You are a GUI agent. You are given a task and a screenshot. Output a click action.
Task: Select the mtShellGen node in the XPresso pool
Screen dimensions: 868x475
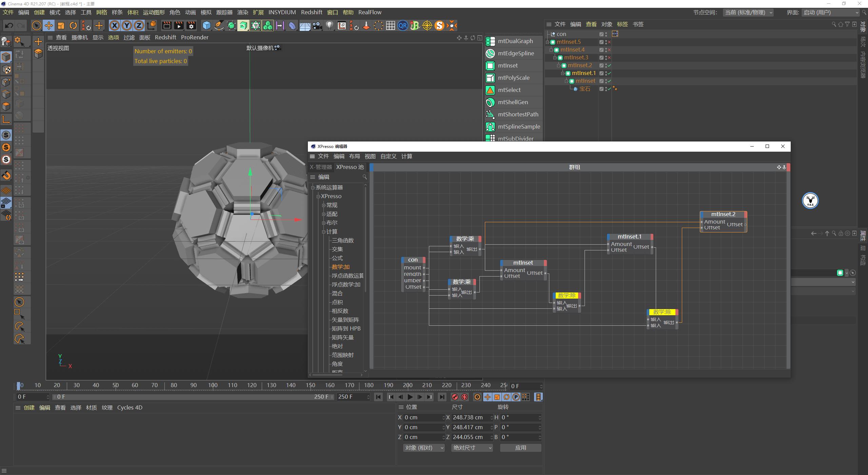[x=512, y=102]
